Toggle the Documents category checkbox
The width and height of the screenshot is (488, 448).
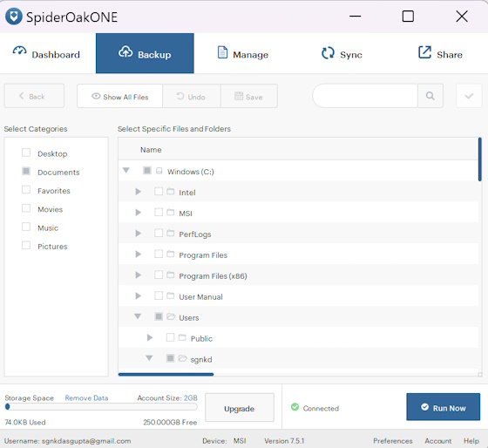26,171
